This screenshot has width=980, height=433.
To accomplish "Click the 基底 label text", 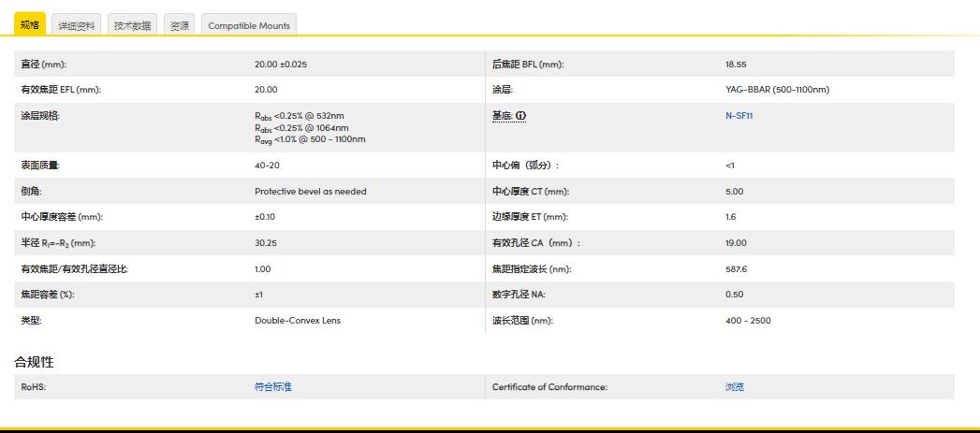I will point(503,116).
